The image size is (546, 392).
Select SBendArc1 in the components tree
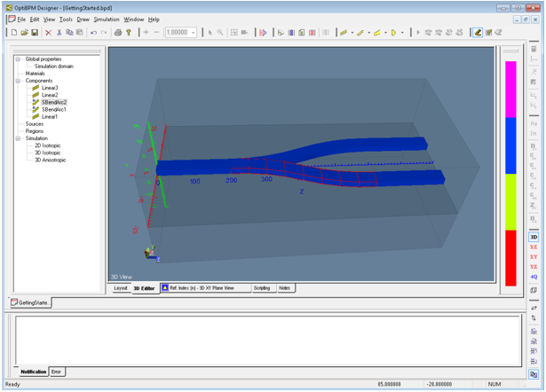pos(54,109)
